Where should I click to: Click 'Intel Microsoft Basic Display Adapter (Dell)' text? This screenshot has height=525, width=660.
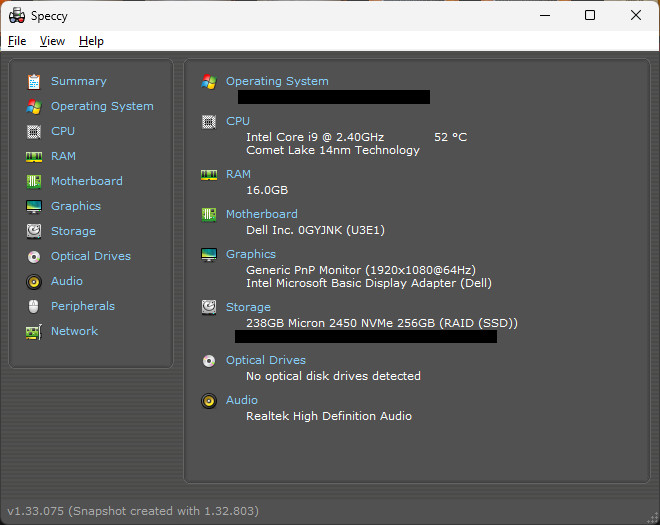pos(369,283)
